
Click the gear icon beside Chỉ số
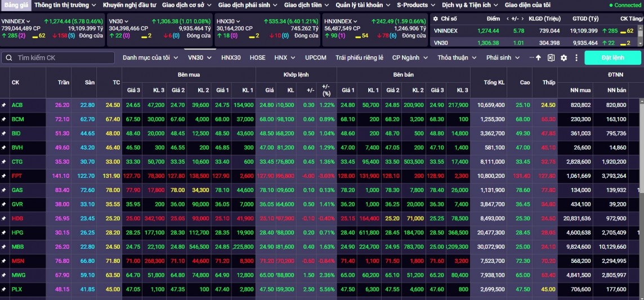(435, 19)
